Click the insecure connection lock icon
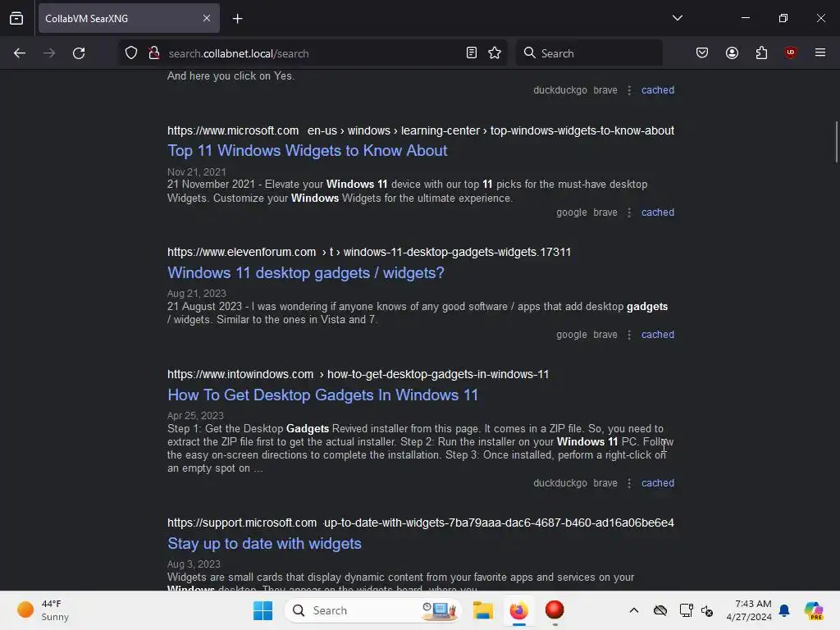Viewport: 840px width, 630px height. 154,53
